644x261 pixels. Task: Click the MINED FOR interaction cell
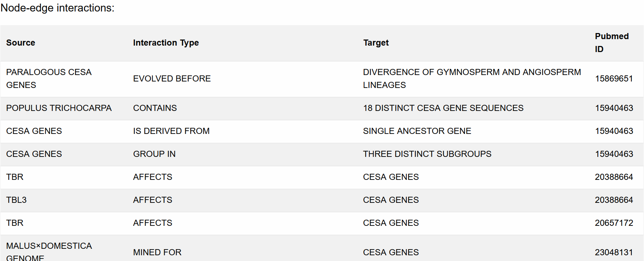coord(157,252)
